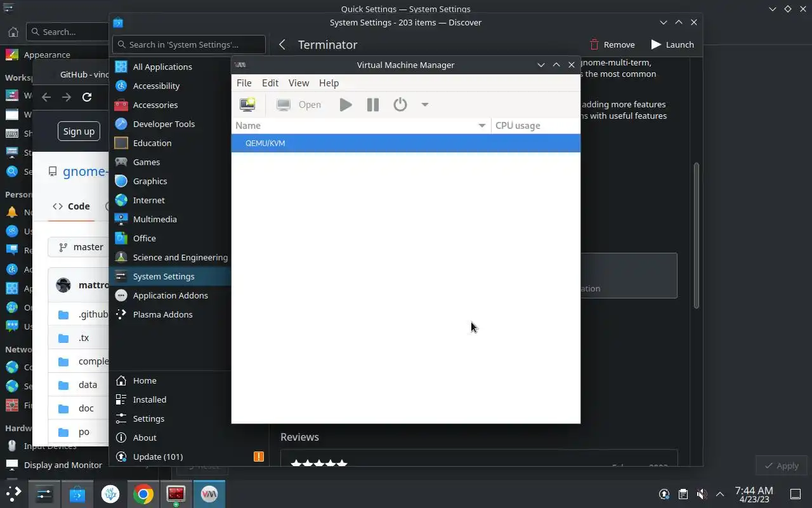The width and height of the screenshot is (812, 508).
Task: Click CPU usage column header
Action: [x=536, y=126]
